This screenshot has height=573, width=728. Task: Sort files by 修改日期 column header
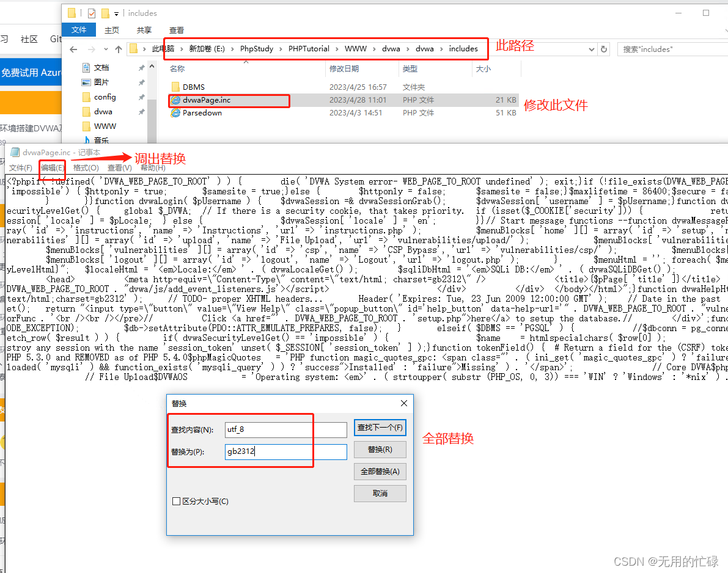(344, 68)
